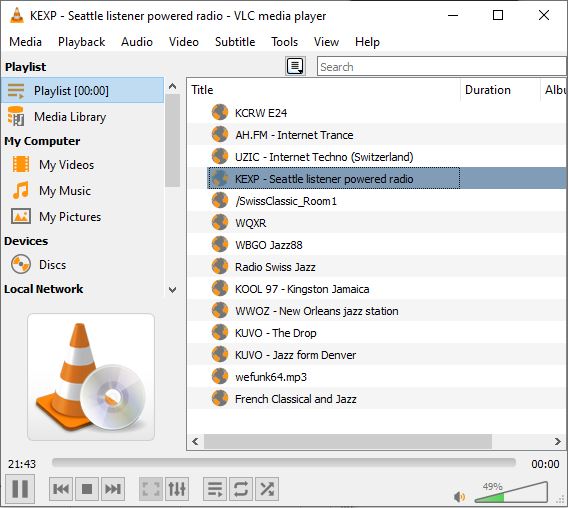Open extended settings equalizer icon

point(177,489)
